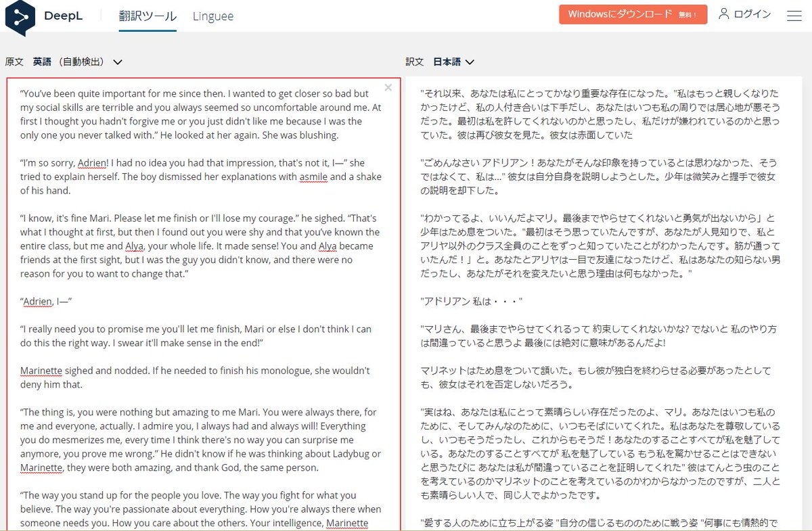
Task: Expand target language 日本語 dropdown
Action: [453, 62]
